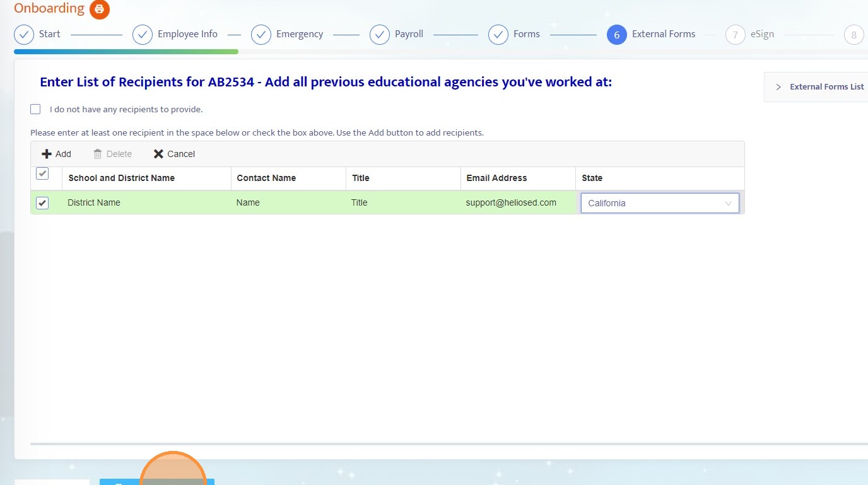Viewport: 868px width, 485px height.
Task: Open the eSign step label
Action: click(x=762, y=34)
